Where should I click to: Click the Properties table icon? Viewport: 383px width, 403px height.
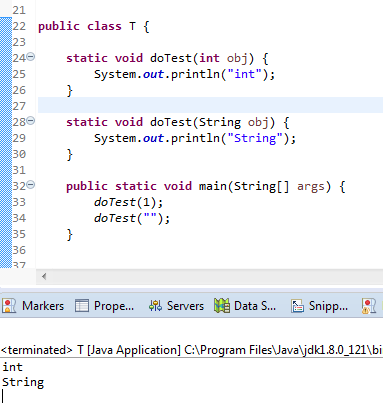pyautogui.click(x=82, y=306)
